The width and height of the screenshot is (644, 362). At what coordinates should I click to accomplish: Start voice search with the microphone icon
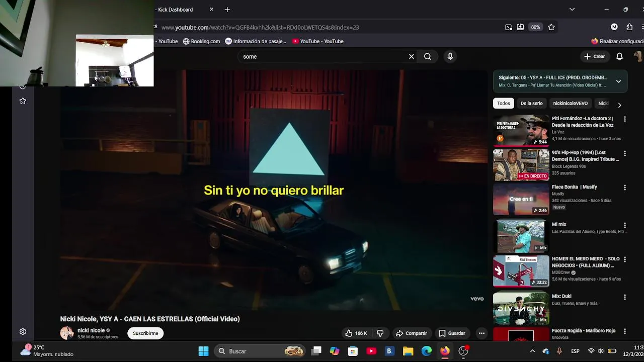coord(450,57)
